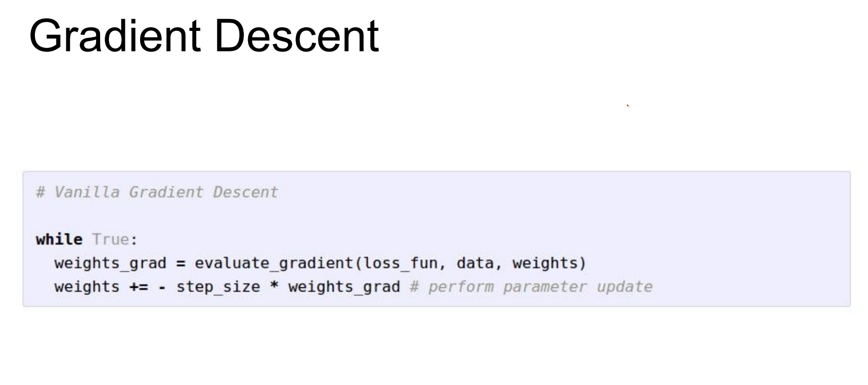
Task: Select the "step_size" variable
Action: [218, 287]
